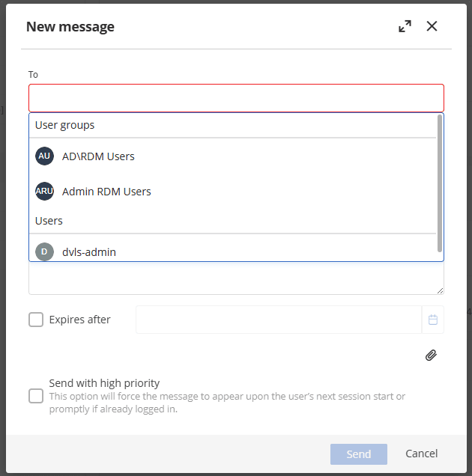The height and width of the screenshot is (476, 472).
Task: Click the Users section header
Action: point(49,221)
